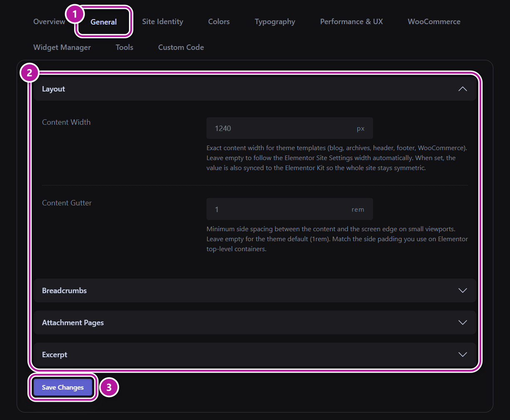This screenshot has height=420, width=510.
Task: Switch to the WooCommerce tab
Action: click(x=434, y=22)
